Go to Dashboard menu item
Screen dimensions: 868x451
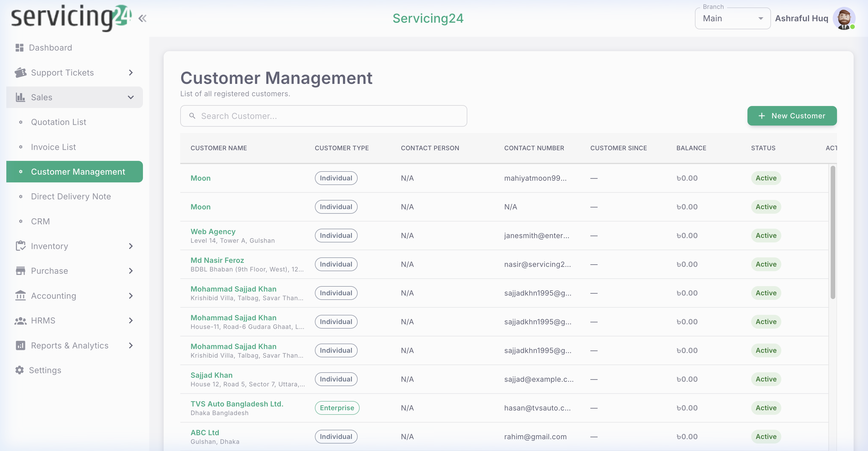point(74,48)
